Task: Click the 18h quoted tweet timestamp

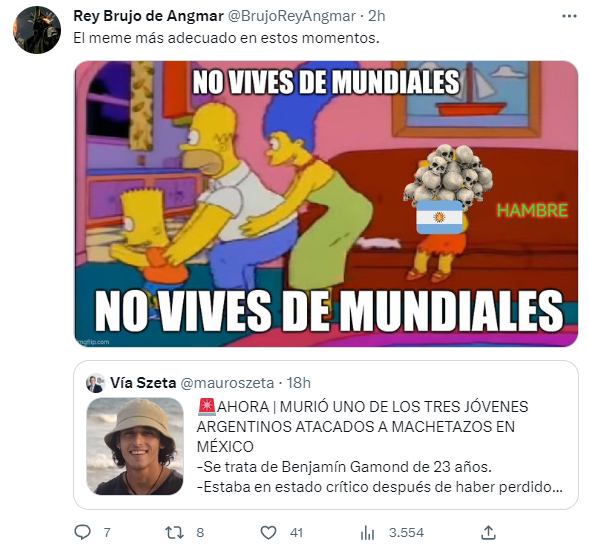Action: (x=299, y=383)
